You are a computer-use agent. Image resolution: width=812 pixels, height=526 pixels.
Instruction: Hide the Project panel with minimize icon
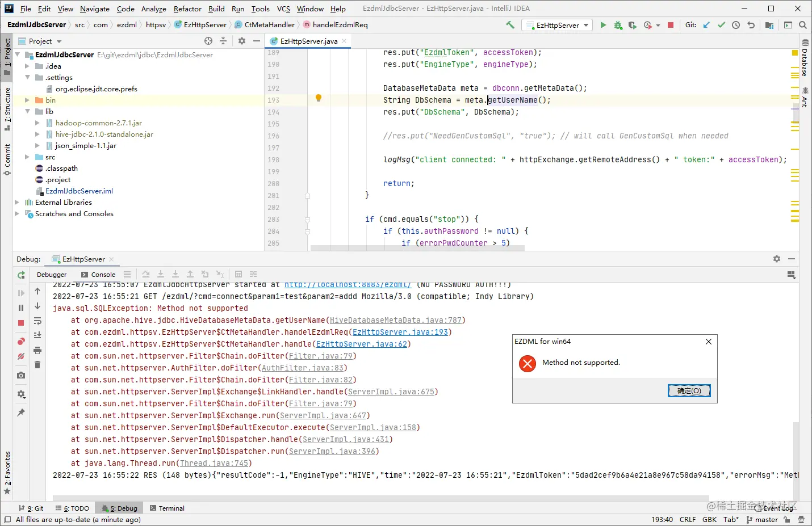[257, 41]
